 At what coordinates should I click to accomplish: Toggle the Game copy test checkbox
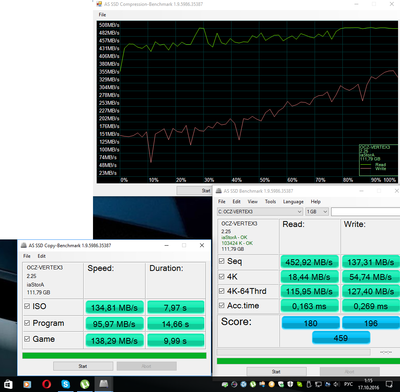coord(27,339)
